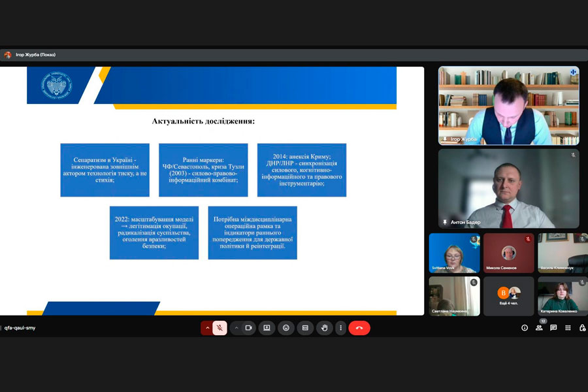588x392 pixels.
Task: Click the muted mic icon on Светлана Наумкина's tile
Action: 474,282
